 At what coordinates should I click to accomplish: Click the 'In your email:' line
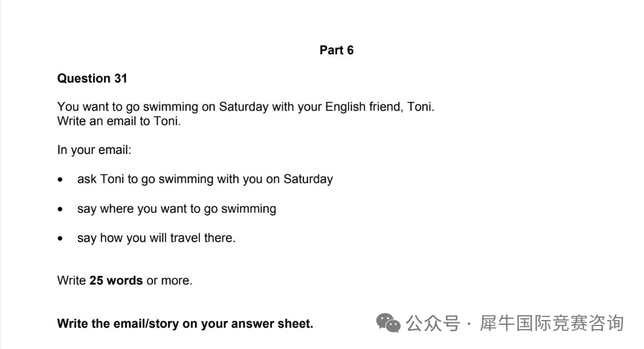(94, 150)
